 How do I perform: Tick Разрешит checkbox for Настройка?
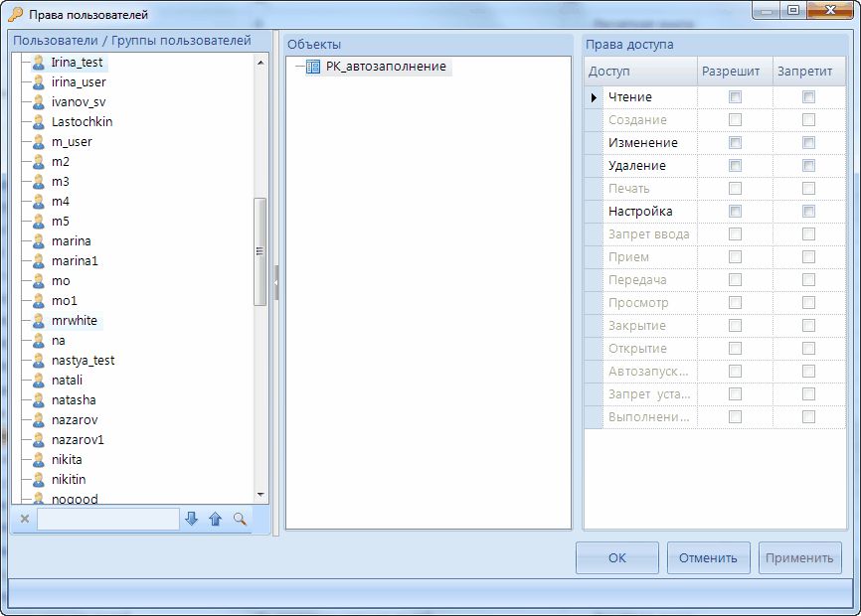point(735,212)
